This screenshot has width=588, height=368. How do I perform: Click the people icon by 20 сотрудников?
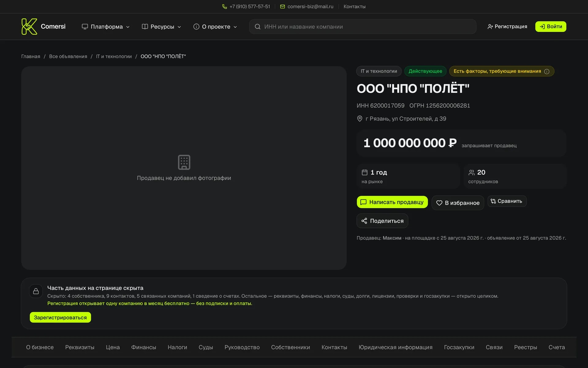471,172
